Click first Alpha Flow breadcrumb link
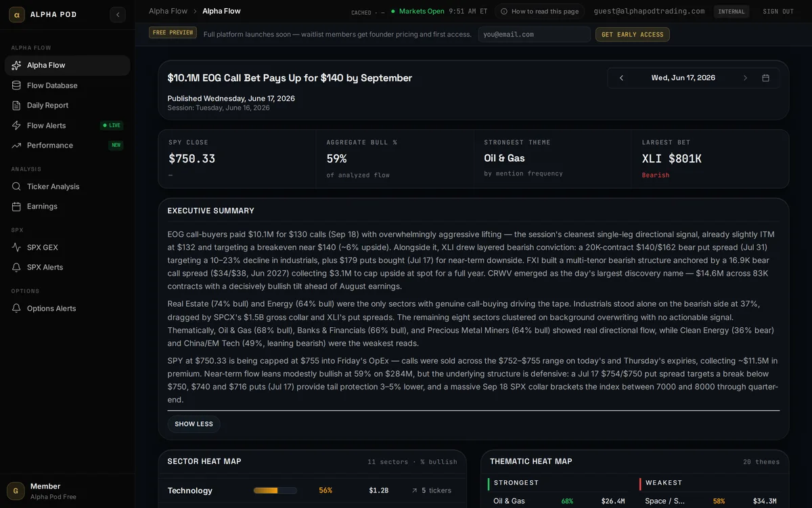Image resolution: width=812 pixels, height=508 pixels. (x=168, y=11)
